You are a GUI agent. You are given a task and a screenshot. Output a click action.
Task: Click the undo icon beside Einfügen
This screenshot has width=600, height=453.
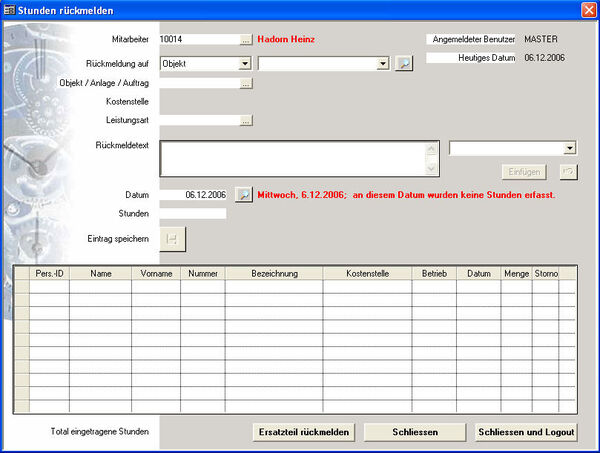(567, 172)
